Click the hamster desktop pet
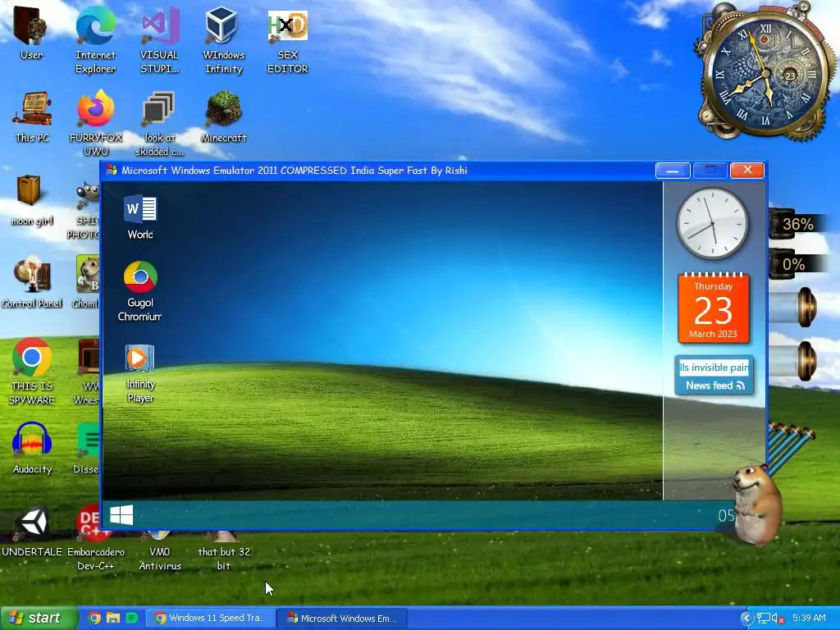 pyautogui.click(x=756, y=504)
